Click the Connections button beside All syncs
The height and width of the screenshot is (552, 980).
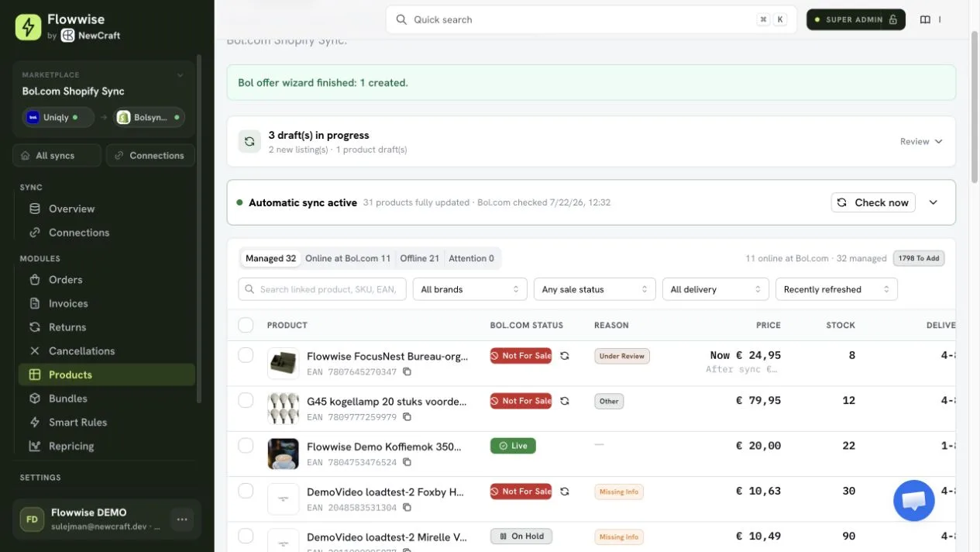click(x=150, y=155)
